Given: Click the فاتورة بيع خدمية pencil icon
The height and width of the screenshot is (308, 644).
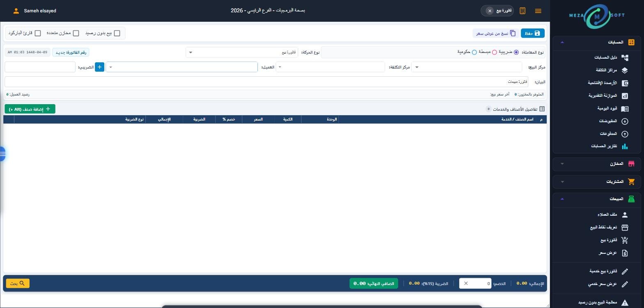Looking at the screenshot, I should coord(625,271).
